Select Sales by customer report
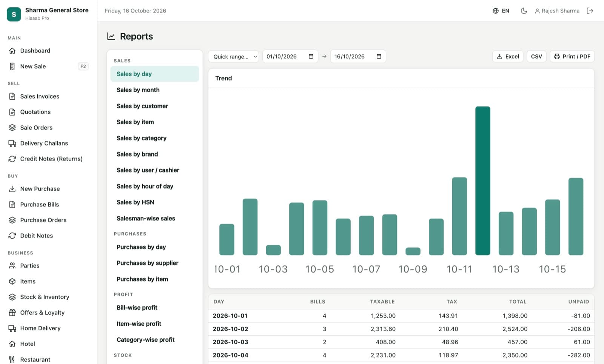604x364 pixels. click(155, 106)
